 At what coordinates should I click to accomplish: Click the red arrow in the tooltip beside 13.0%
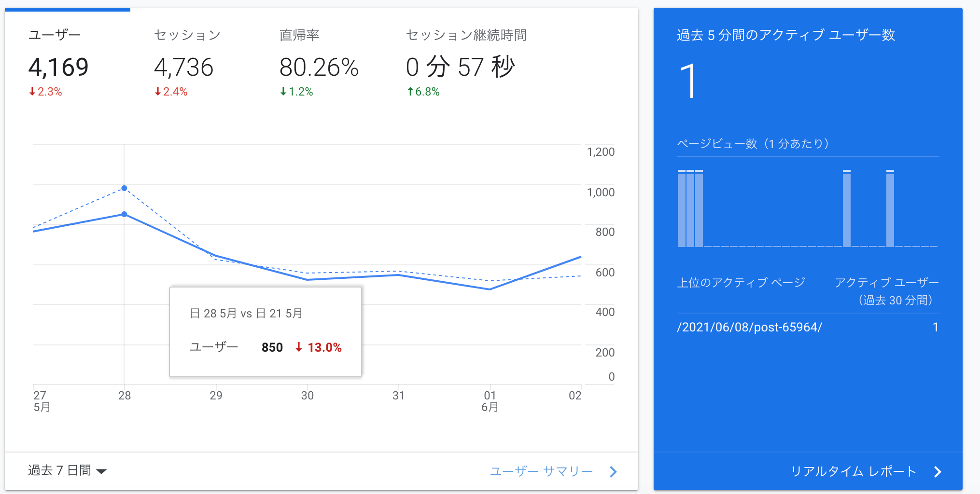pyautogui.click(x=299, y=346)
